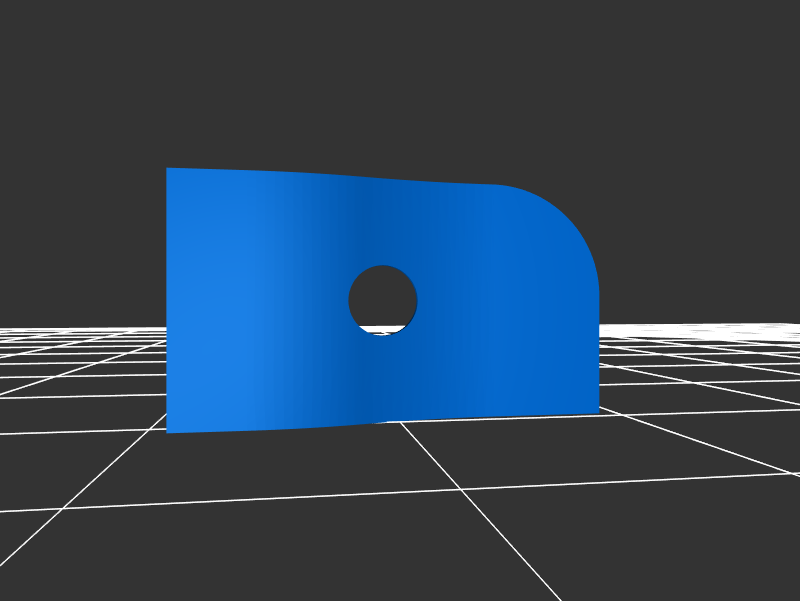800x601 pixels.
Task: Select the plate's straight left vertical edge
Action: pyautogui.click(x=167, y=300)
